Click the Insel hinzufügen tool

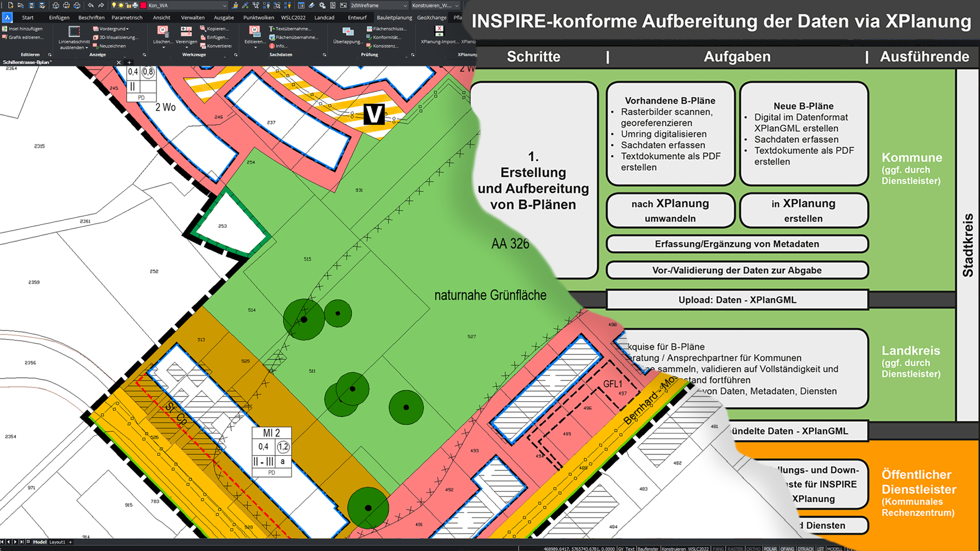pyautogui.click(x=22, y=28)
